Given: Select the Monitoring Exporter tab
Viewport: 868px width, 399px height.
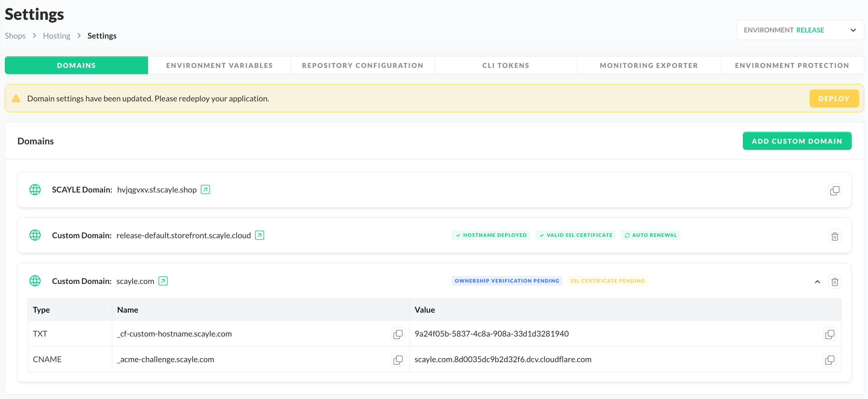Looking at the screenshot, I should tap(649, 65).
